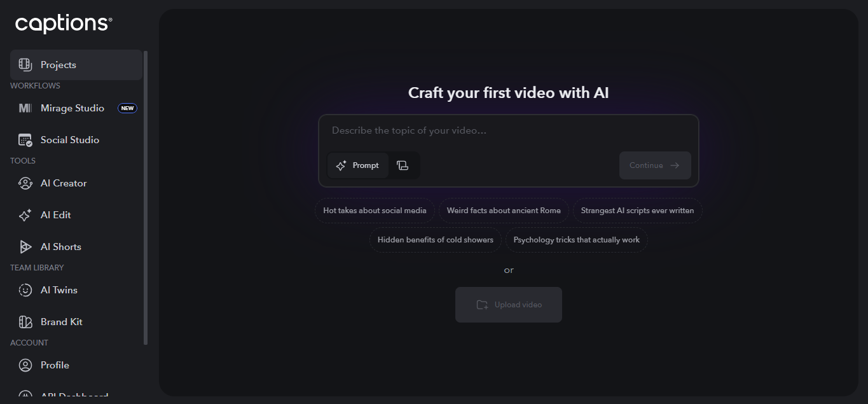Select the AI Creator tool
Screen dimensions: 868x404
[64, 183]
